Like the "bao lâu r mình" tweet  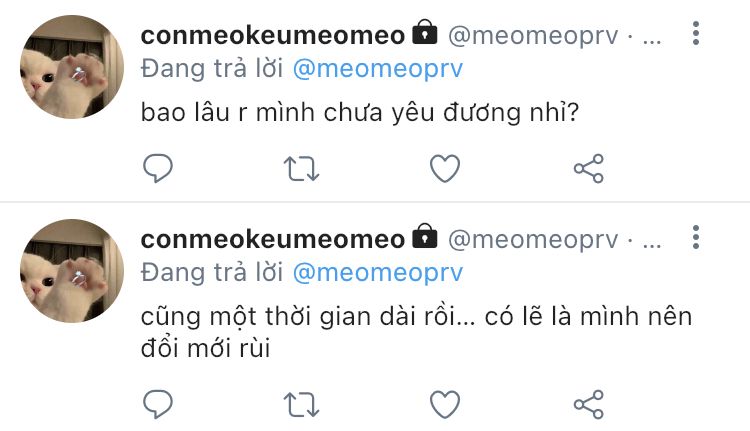coord(445,168)
